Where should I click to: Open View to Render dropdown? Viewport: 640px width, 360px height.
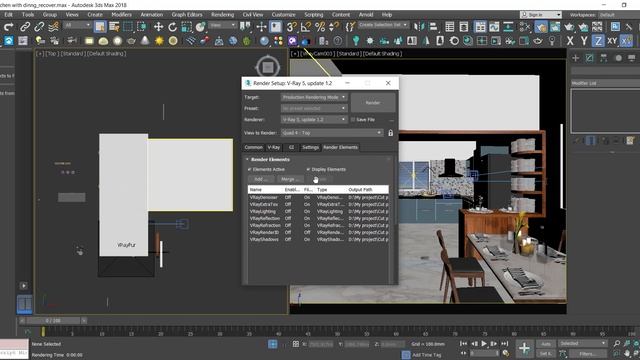click(332, 133)
